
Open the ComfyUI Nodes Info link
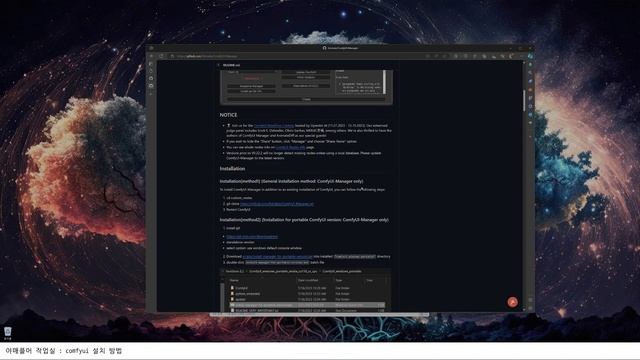coord(290,147)
